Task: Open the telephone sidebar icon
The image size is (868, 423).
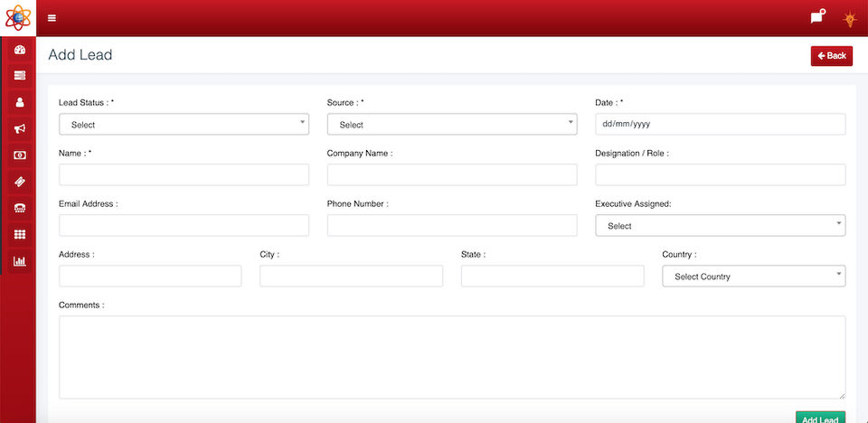Action: tap(20, 208)
